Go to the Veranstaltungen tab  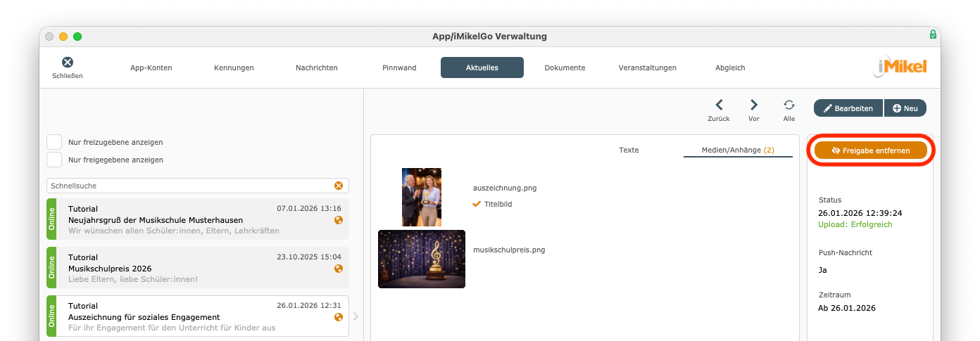(648, 67)
